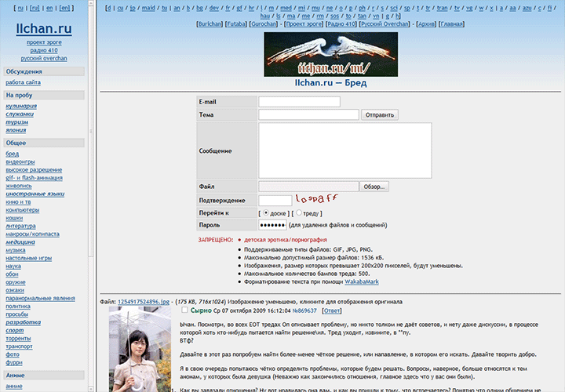565x392 pixels.
Task: Open 'паранормальные явления' board link
Action: pos(40,298)
